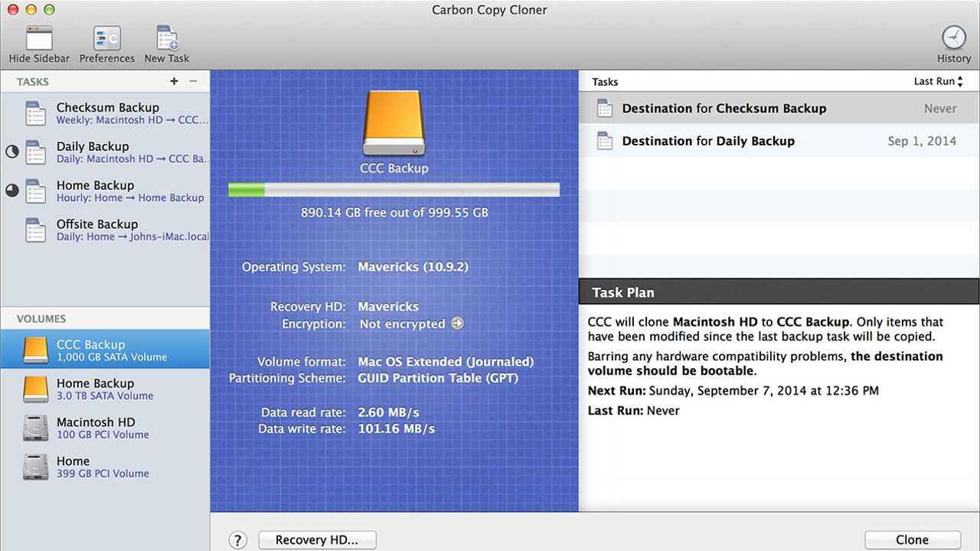Click the New Task icon

point(166,36)
